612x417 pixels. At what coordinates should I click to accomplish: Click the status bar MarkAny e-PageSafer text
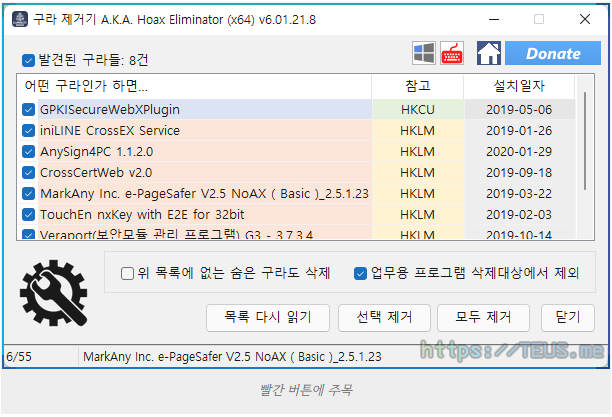click(232, 356)
